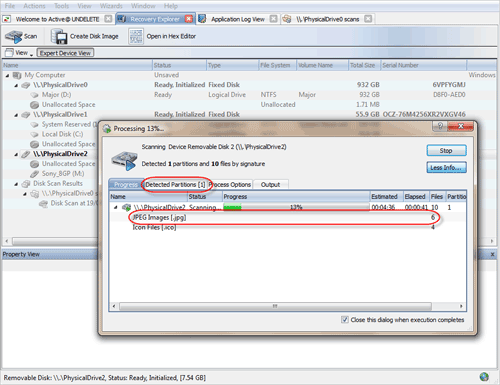Collapse the PhysicalDrive1 tree node
500x385 pixels.
tap(16, 115)
